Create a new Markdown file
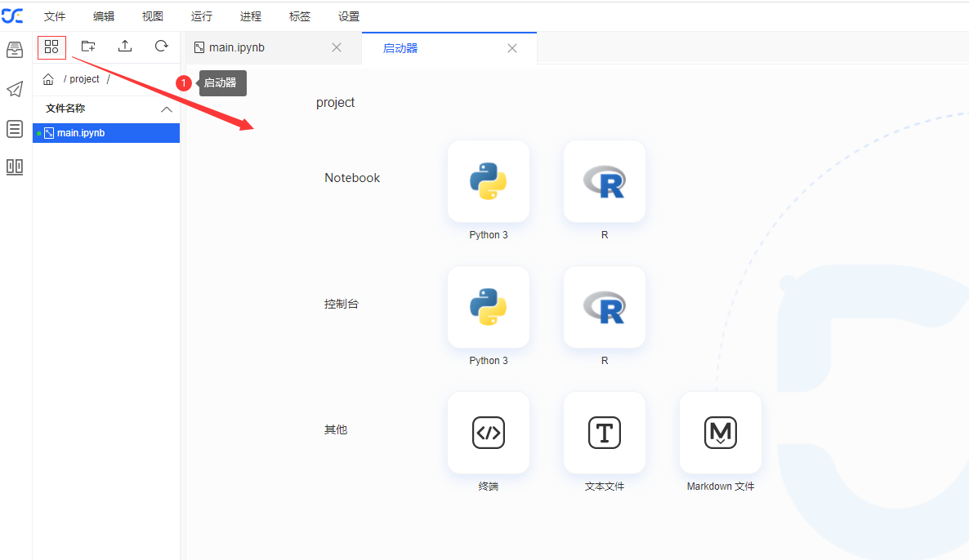 (x=721, y=433)
